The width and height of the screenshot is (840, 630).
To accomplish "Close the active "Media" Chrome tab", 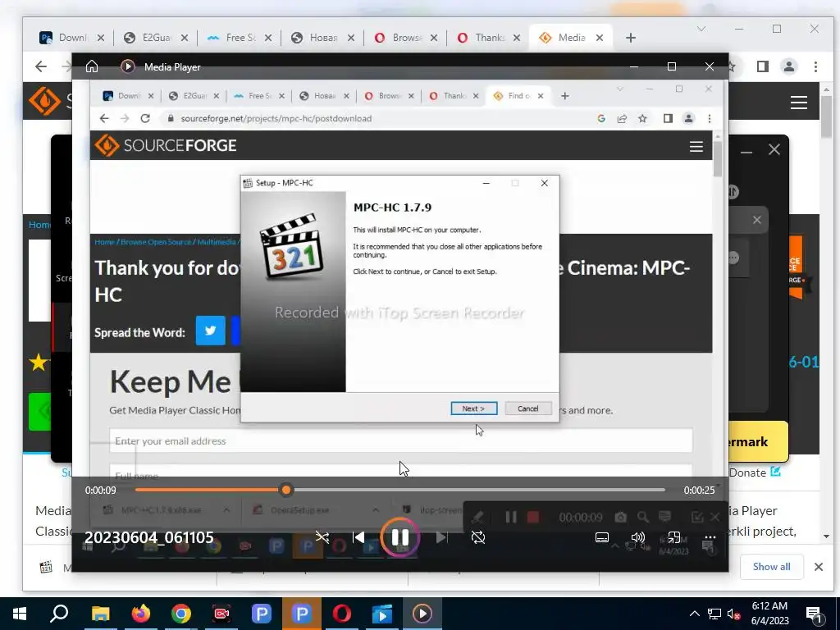I will (x=600, y=38).
